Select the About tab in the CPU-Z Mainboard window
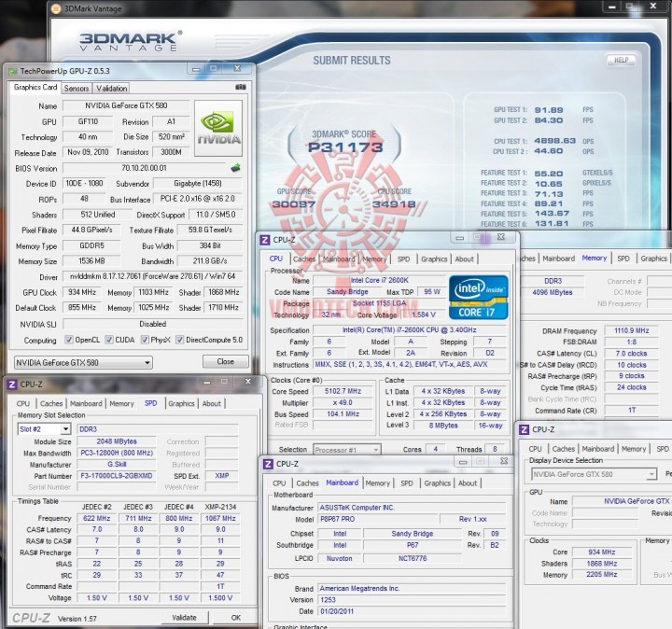This screenshot has height=629, width=672. [468, 483]
